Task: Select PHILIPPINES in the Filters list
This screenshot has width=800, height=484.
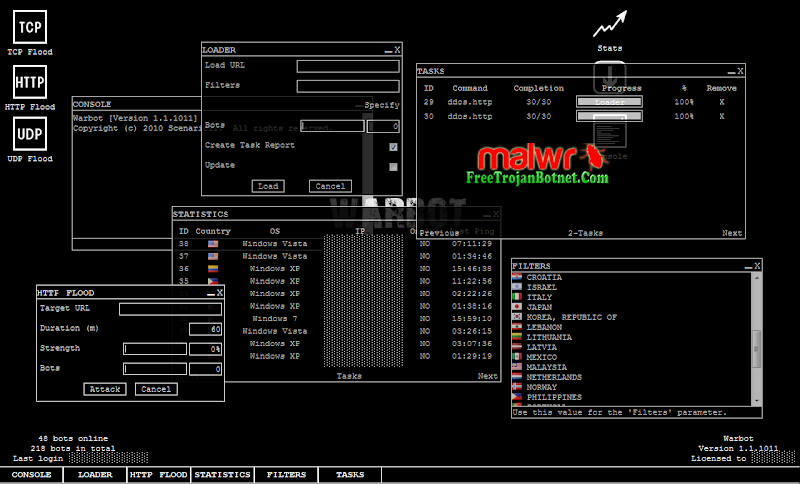Action: tap(554, 397)
